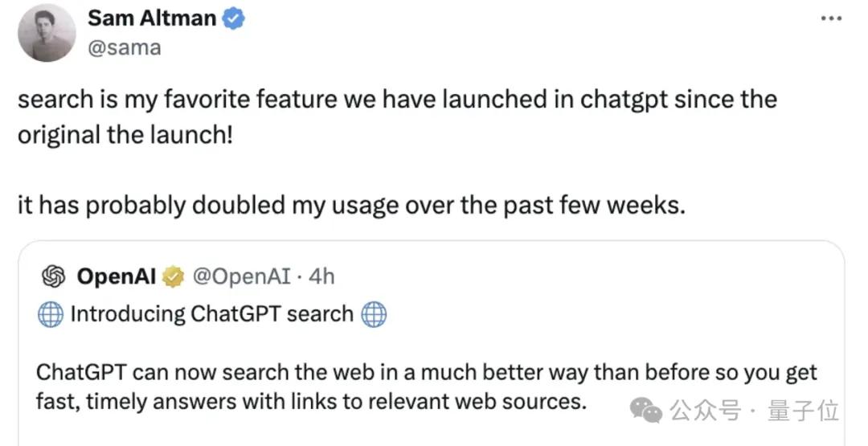Open the 'ChatGPT can now search the web' line
Image resolution: width=868 pixels, height=446 pixels.
(426, 374)
